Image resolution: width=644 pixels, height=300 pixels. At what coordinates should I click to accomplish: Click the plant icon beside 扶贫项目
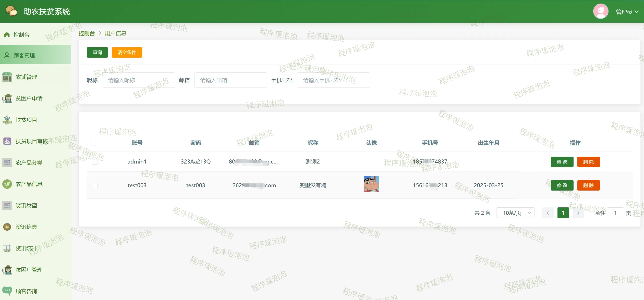(x=7, y=120)
